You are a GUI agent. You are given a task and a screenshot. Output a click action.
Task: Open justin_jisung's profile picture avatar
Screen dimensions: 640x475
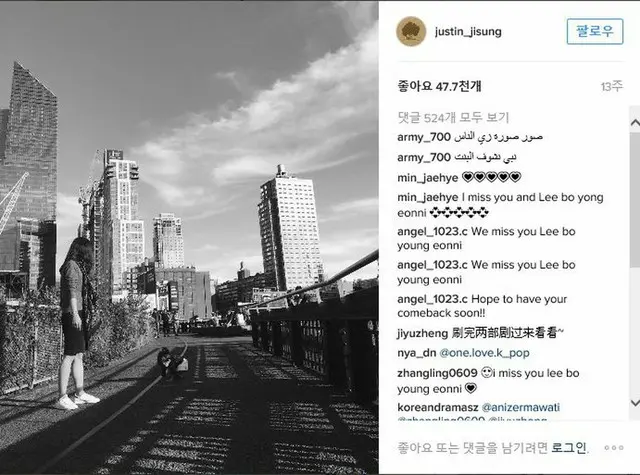click(x=411, y=31)
